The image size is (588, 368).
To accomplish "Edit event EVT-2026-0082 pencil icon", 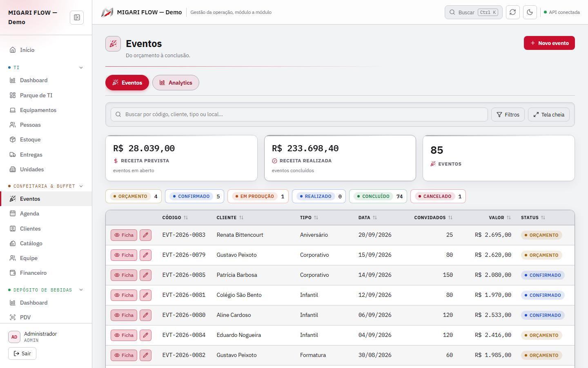I will point(146,355).
